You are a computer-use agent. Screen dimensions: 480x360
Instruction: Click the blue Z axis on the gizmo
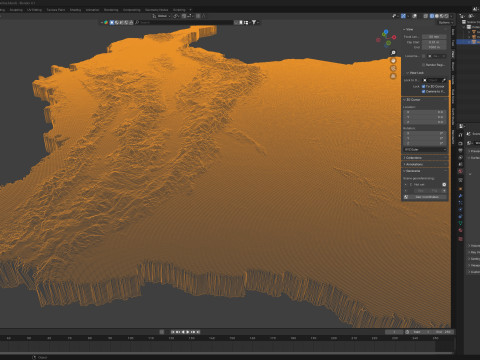386,32
